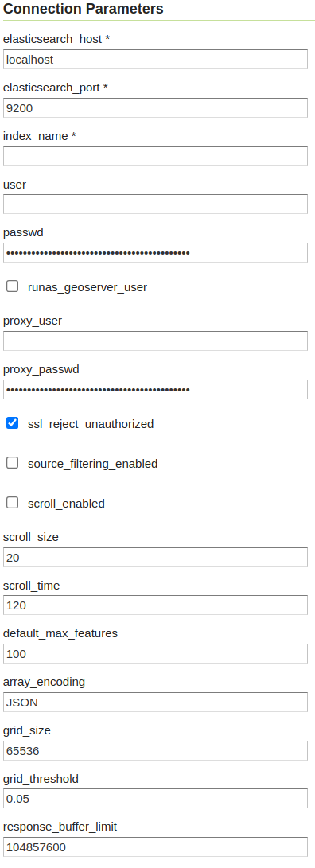Select the scroll_time field showing 120

[x=156, y=605]
